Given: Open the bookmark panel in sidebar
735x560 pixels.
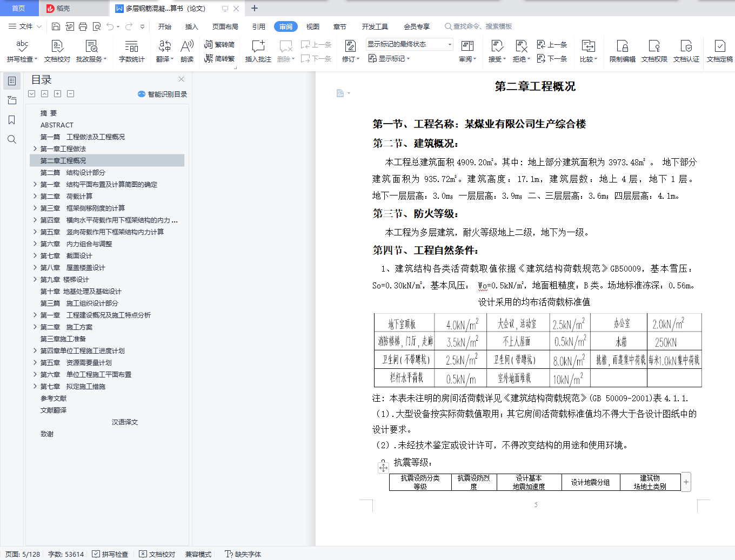Looking at the screenshot, I should tap(11, 120).
